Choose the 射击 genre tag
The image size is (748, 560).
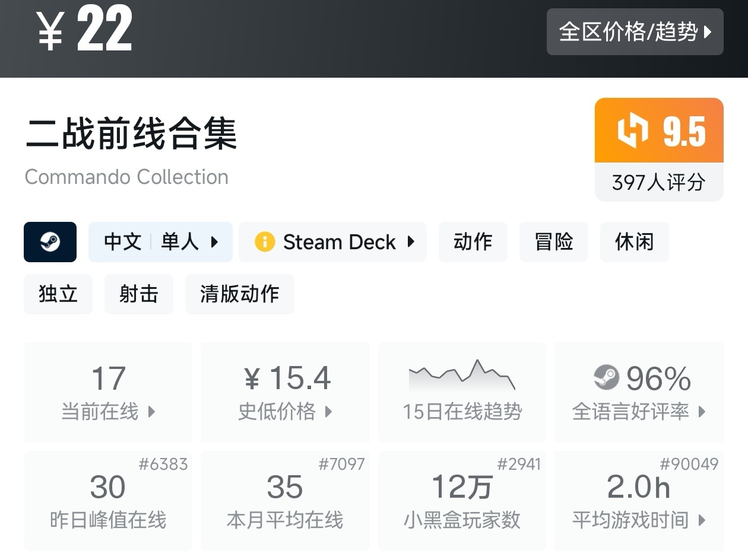[138, 294]
